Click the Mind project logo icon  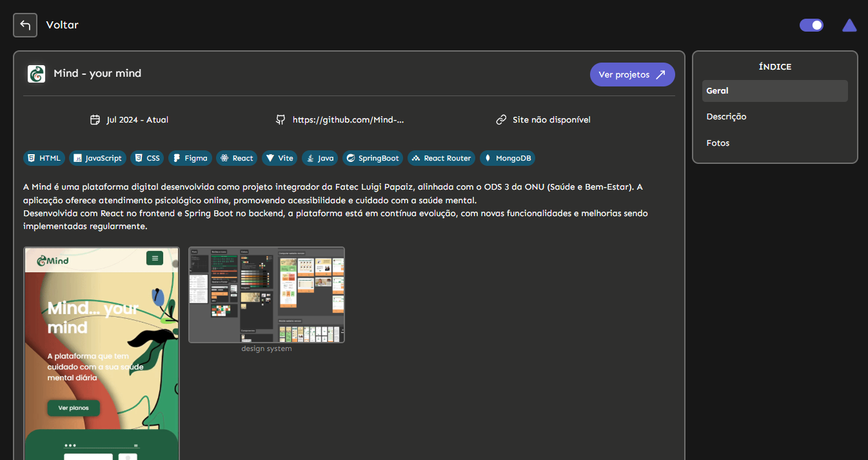point(37,74)
